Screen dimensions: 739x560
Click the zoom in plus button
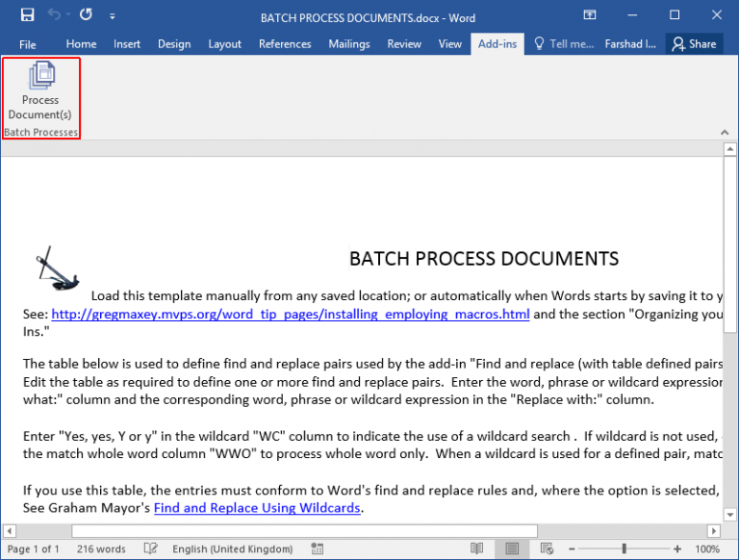679,548
